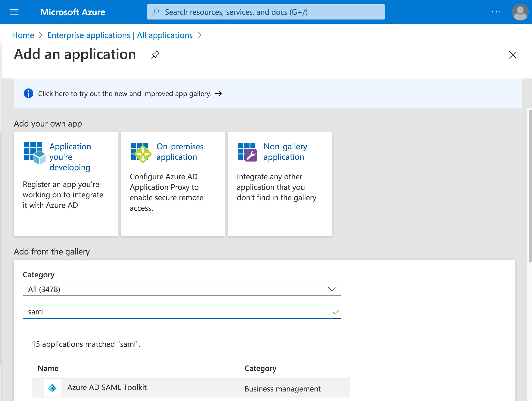Pin the Add an application blade
This screenshot has width=532, height=401.
155,55
